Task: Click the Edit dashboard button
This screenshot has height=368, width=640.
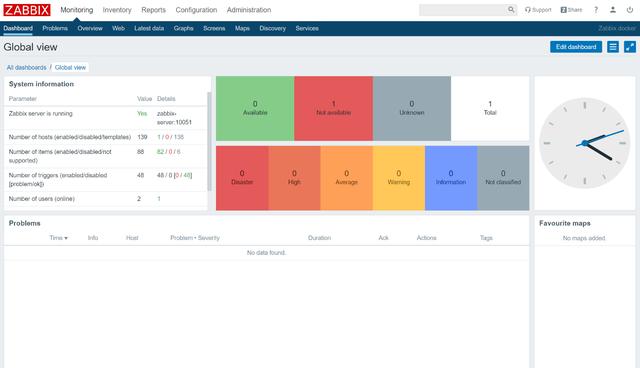Action: pyautogui.click(x=576, y=47)
